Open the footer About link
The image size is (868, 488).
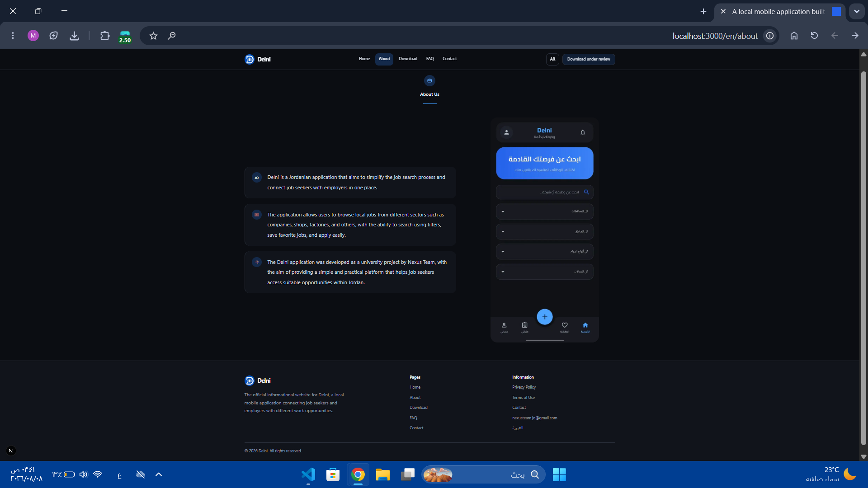pos(415,398)
